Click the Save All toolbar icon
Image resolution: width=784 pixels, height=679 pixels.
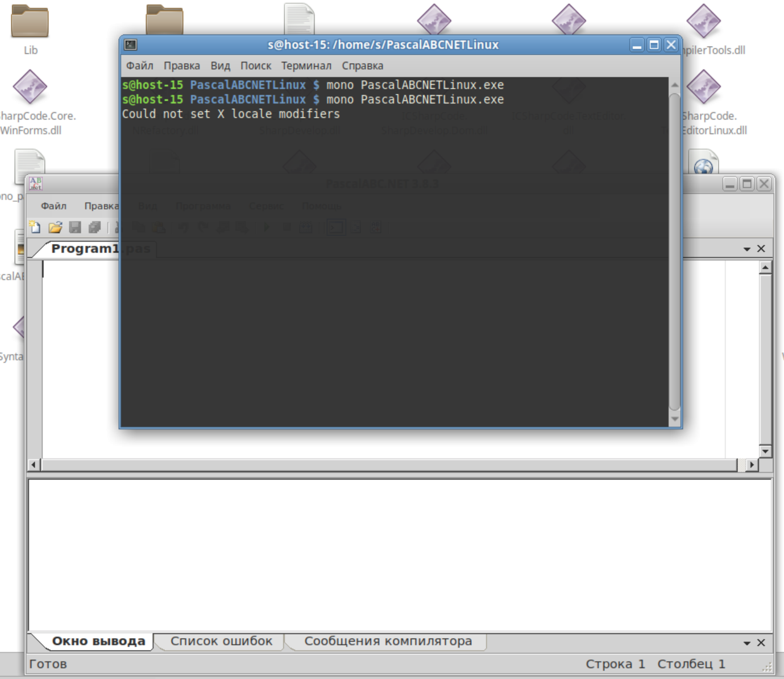(94, 227)
